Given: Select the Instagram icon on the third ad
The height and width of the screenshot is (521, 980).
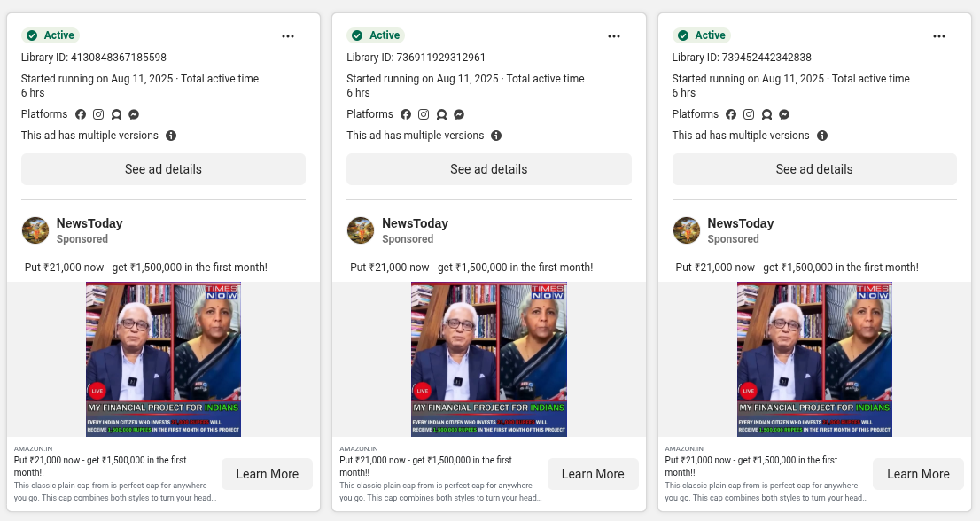Looking at the screenshot, I should tap(749, 114).
